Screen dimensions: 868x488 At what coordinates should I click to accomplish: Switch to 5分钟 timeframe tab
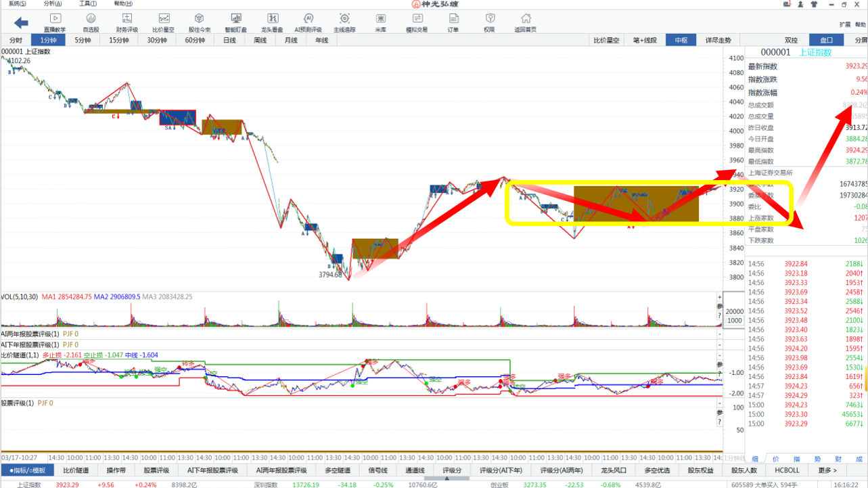pyautogui.click(x=83, y=40)
